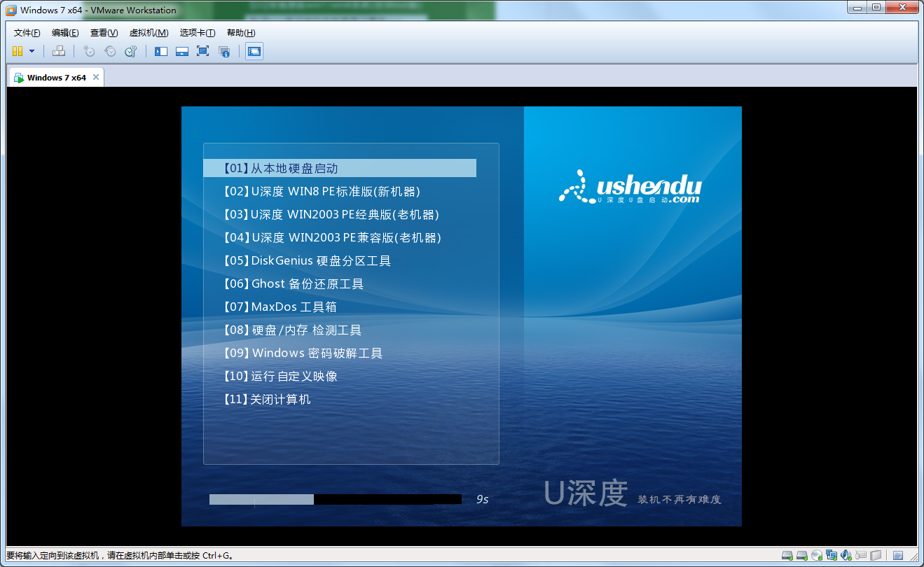The width and height of the screenshot is (924, 567).
Task: Open the 帮助(H) menu
Action: coord(241,33)
